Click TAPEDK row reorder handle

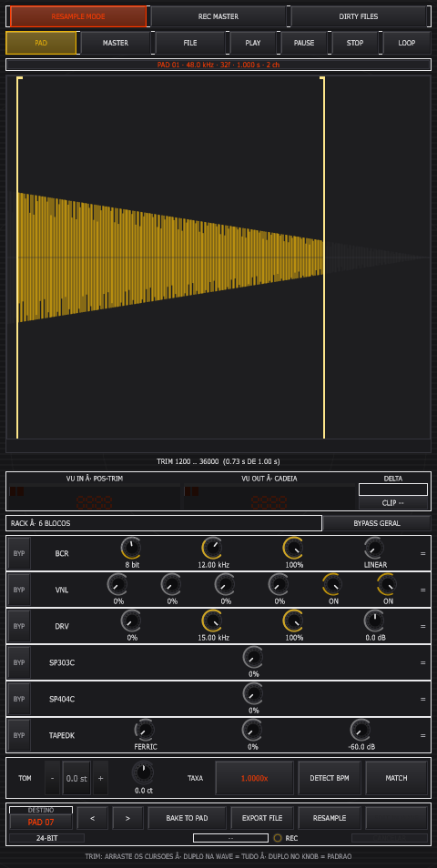click(422, 736)
